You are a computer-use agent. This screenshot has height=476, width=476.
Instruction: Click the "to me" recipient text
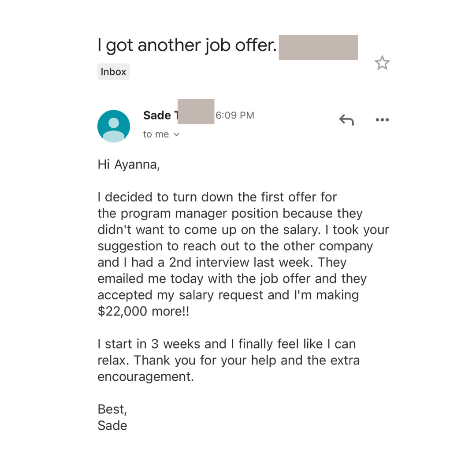click(x=156, y=134)
